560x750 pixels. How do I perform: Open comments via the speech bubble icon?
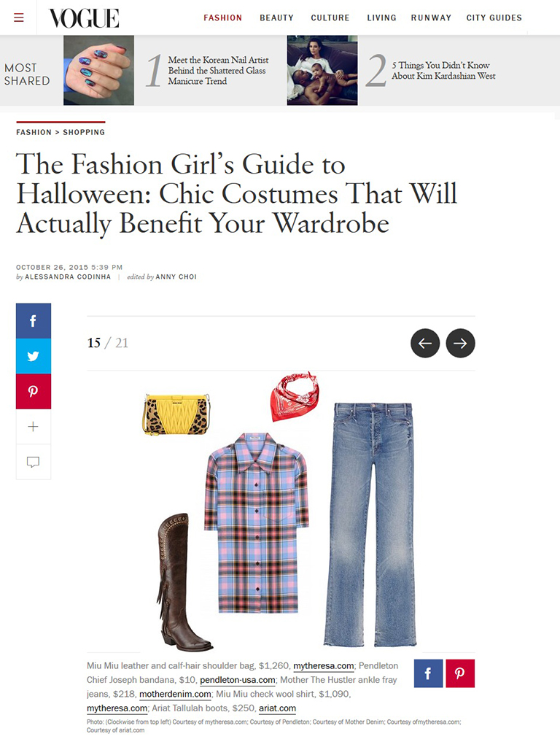(33, 462)
